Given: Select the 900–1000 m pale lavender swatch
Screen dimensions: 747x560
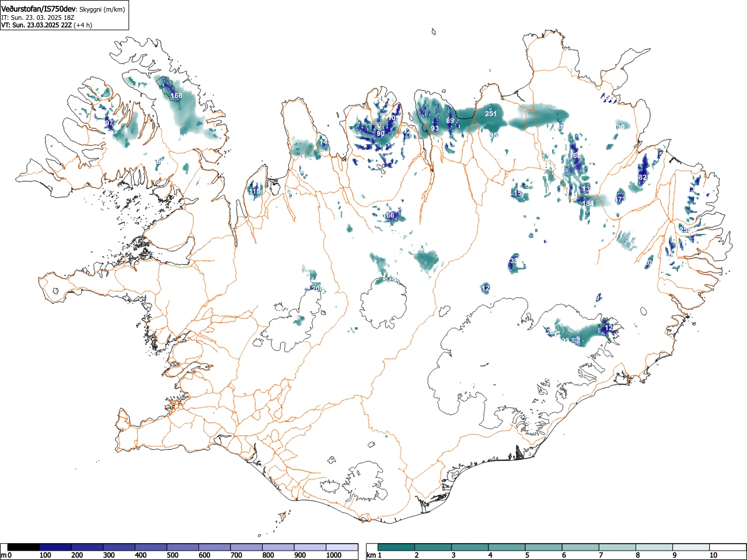Looking at the screenshot, I should click(310, 547).
